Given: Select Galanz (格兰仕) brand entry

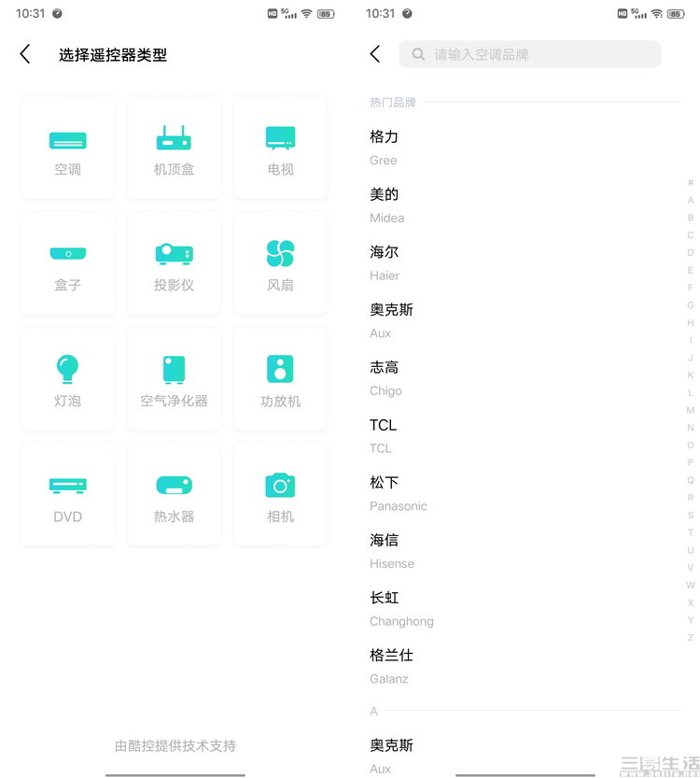Looking at the screenshot, I should pyautogui.click(x=392, y=666).
